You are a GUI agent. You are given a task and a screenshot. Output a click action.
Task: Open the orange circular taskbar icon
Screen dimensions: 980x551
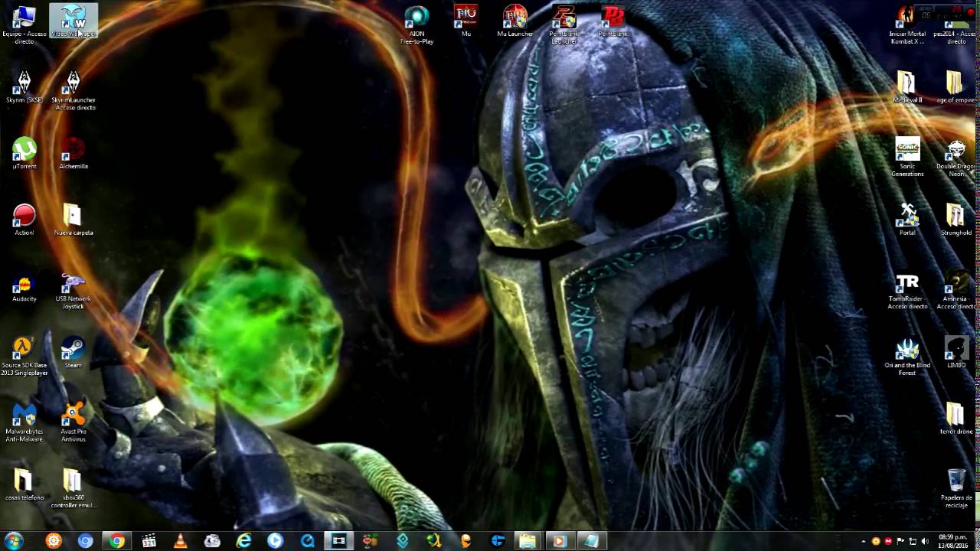(x=54, y=541)
